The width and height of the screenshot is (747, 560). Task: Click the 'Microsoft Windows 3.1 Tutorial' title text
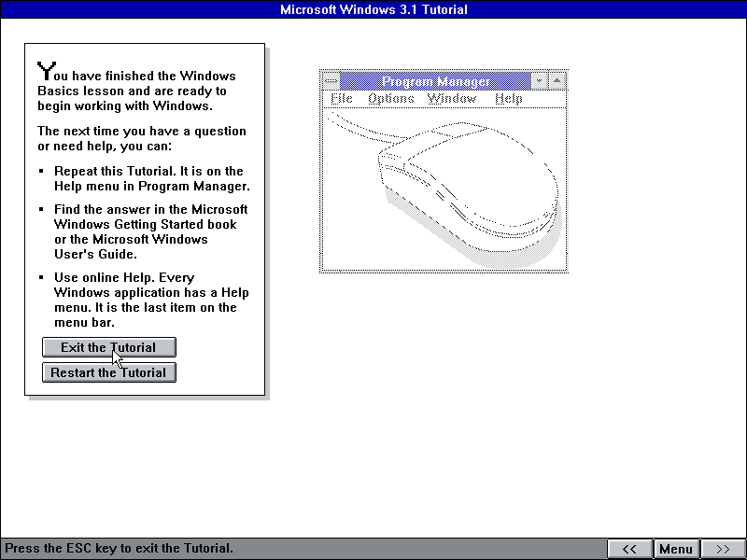coord(373,9)
